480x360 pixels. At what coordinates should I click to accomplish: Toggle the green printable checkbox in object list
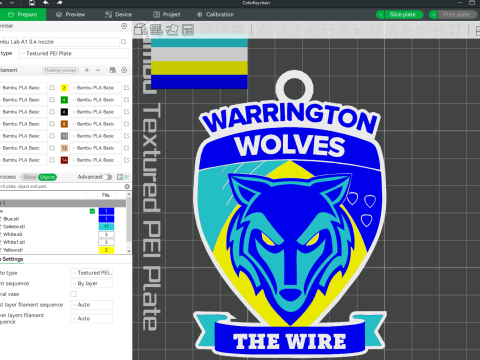coord(92,211)
